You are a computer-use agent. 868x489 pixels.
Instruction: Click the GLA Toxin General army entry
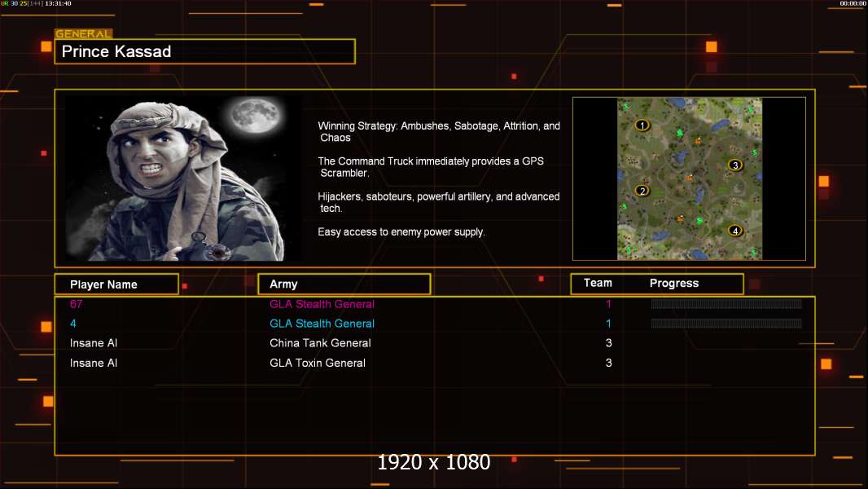[x=318, y=363]
